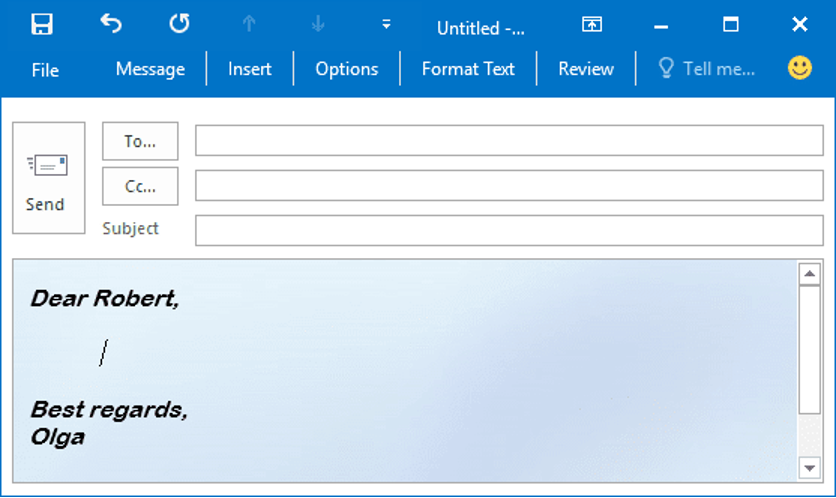Select the Options tab
Viewport: 836px width, 498px height.
[346, 69]
